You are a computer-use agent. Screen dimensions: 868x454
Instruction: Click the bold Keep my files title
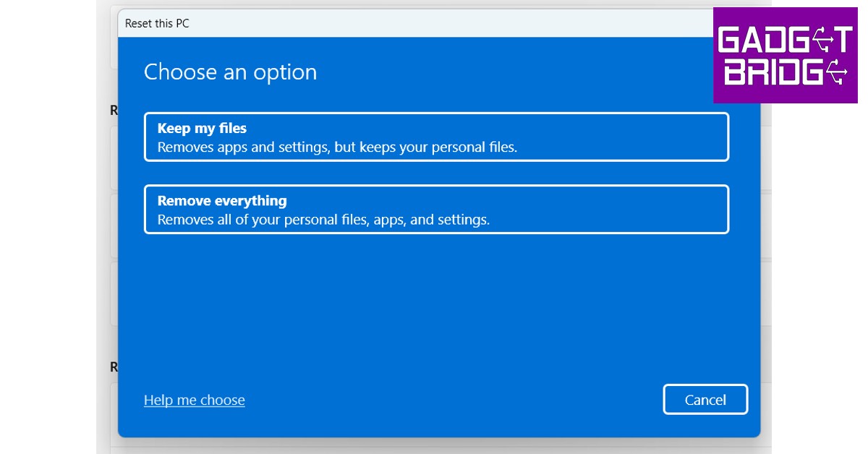click(x=202, y=128)
